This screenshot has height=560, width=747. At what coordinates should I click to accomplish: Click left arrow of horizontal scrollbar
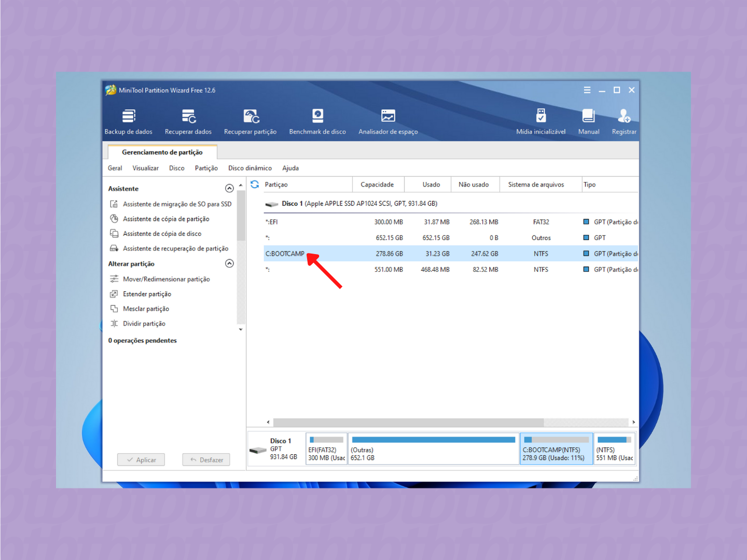coord(268,422)
